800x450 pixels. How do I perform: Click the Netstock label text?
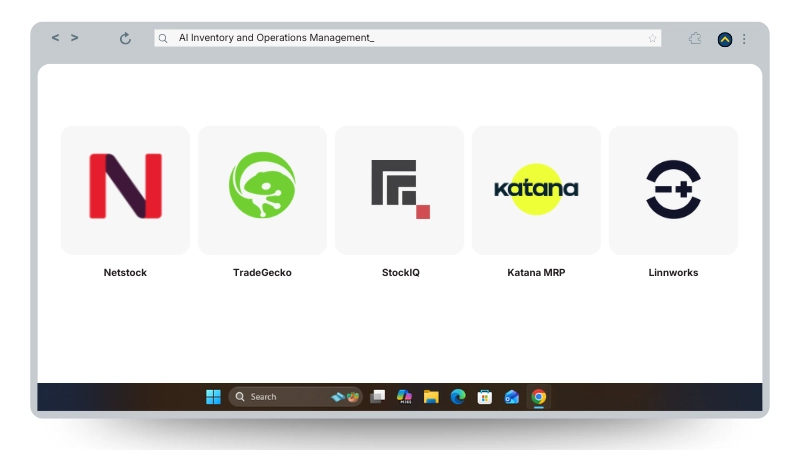125,272
